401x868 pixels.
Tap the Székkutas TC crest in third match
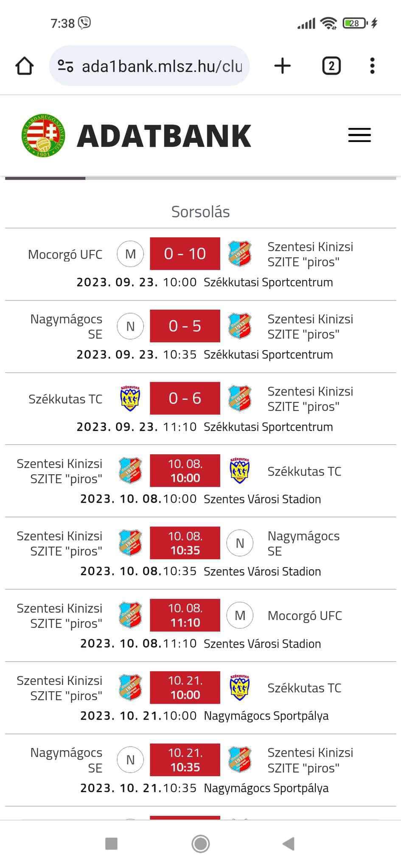coord(130,398)
